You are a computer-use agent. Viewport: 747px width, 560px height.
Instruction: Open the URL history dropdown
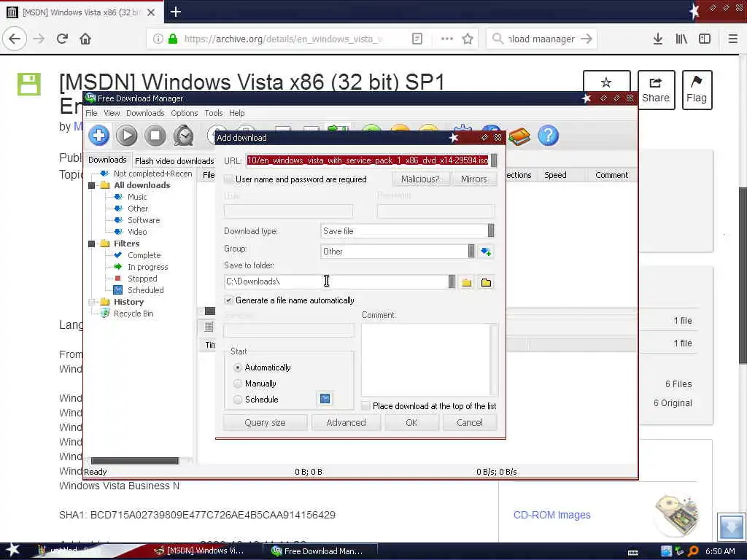(x=494, y=160)
